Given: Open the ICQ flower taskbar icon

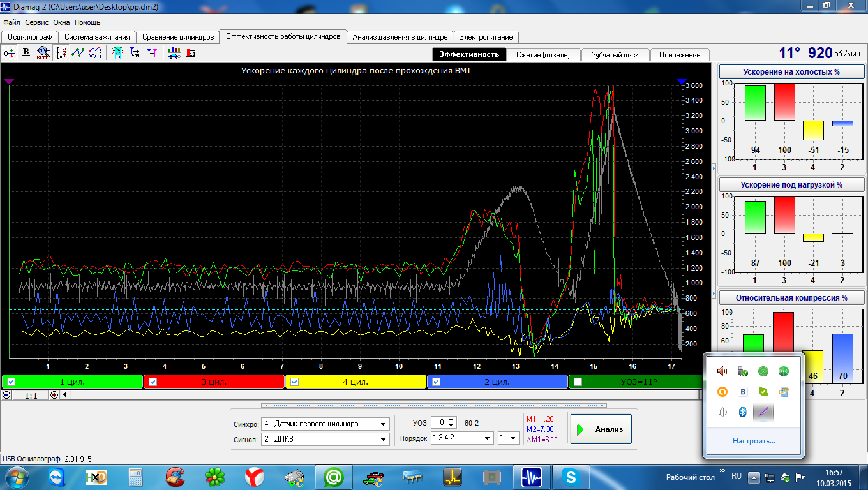Looking at the screenshot, I should [x=214, y=477].
